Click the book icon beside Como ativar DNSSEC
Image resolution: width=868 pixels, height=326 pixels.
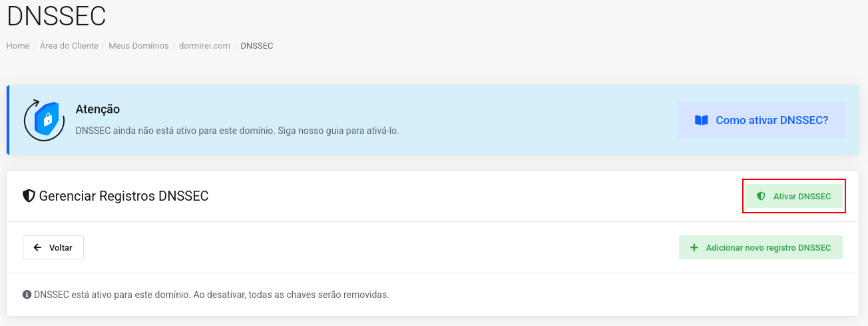(701, 121)
